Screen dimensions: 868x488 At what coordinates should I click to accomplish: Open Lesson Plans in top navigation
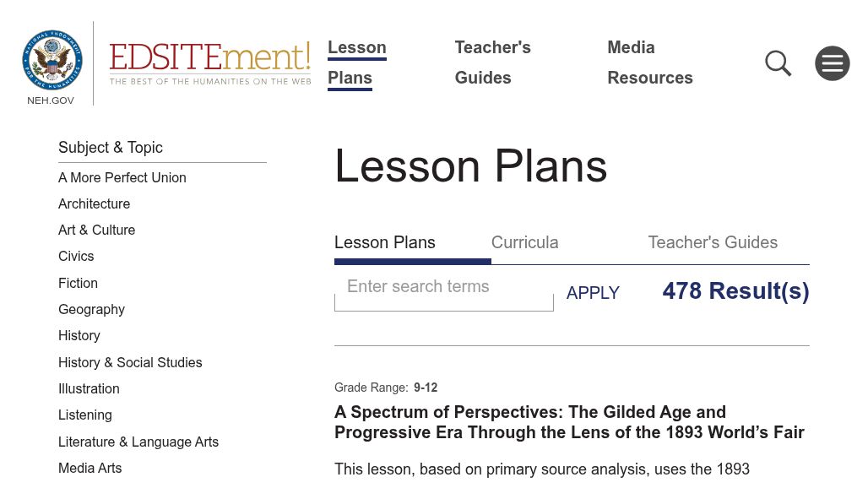(356, 62)
